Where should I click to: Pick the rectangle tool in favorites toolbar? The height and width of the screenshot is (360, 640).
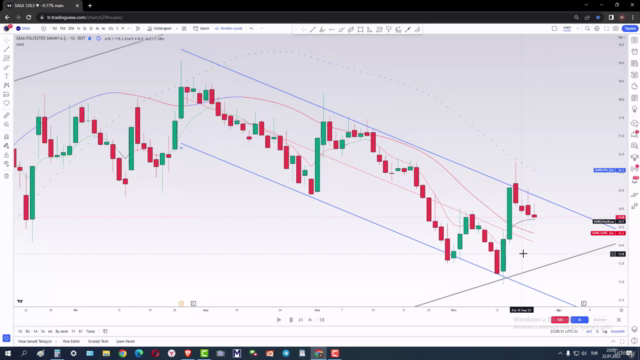click(x=360, y=29)
